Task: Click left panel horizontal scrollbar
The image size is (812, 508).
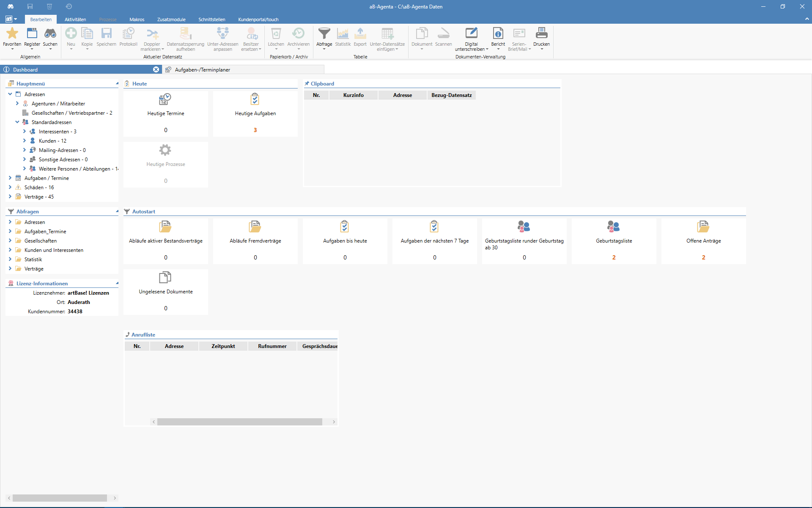Action: [x=60, y=498]
